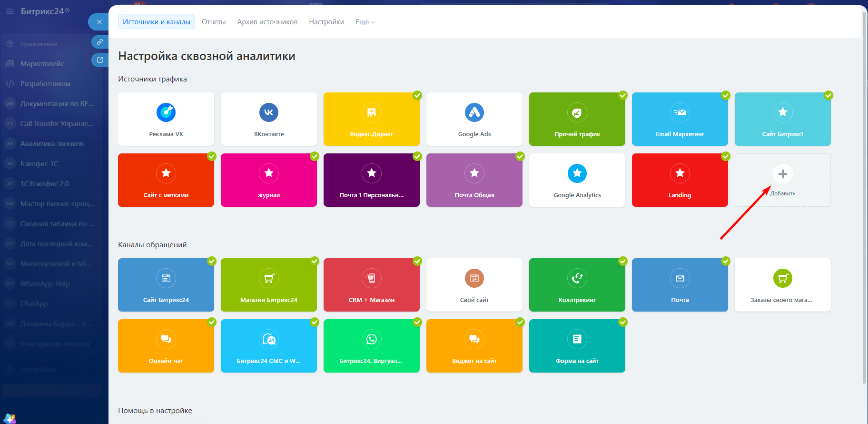Select the Яндекс.Директ source tile
Image resolution: width=868 pixels, height=424 pixels.
point(372,119)
